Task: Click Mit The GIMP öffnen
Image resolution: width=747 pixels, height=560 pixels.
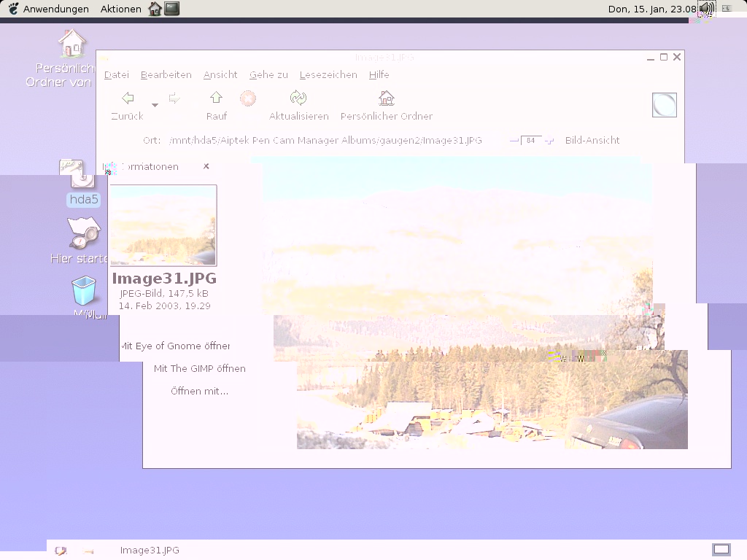Action: [x=199, y=368]
